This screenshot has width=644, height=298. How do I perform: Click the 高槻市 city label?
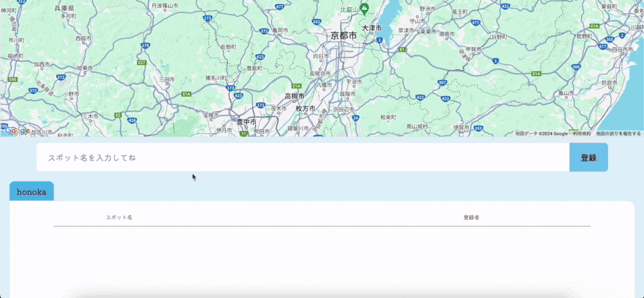coord(295,96)
